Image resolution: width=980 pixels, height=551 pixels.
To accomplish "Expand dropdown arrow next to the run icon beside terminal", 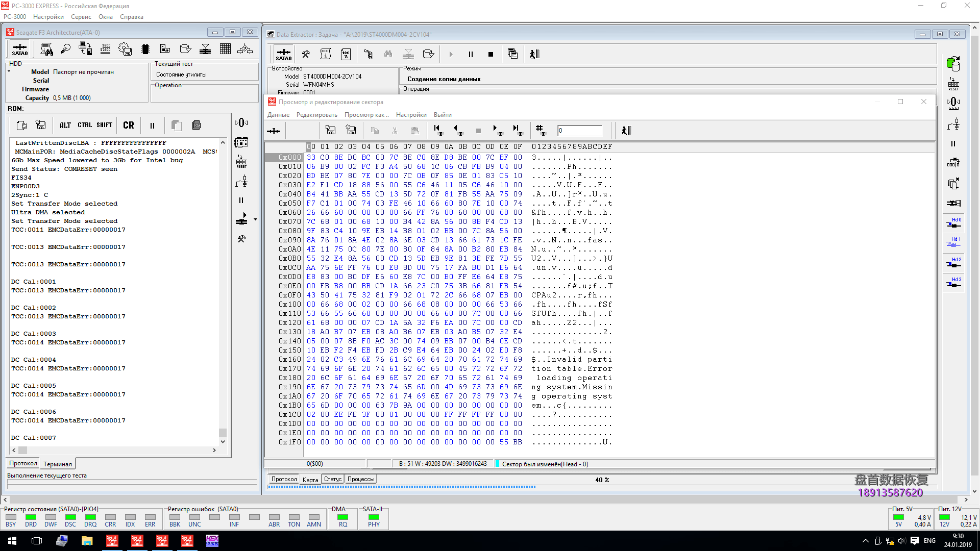I will pyautogui.click(x=255, y=220).
